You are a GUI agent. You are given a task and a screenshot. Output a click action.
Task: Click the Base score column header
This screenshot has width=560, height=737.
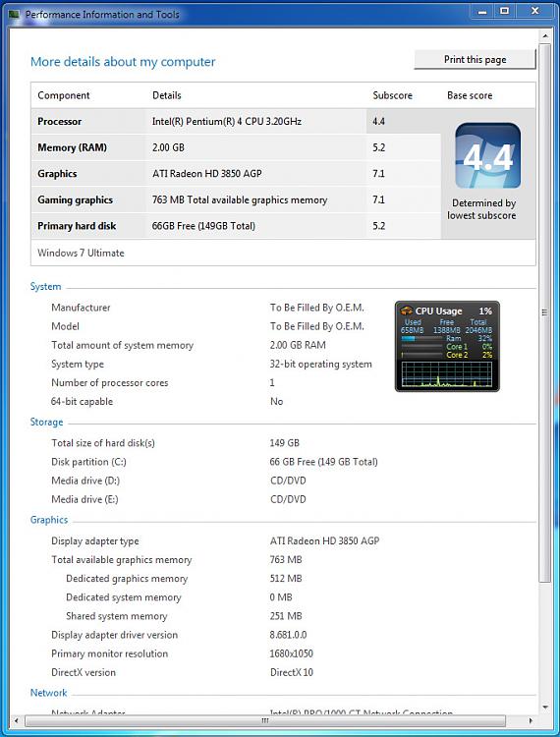(x=470, y=95)
